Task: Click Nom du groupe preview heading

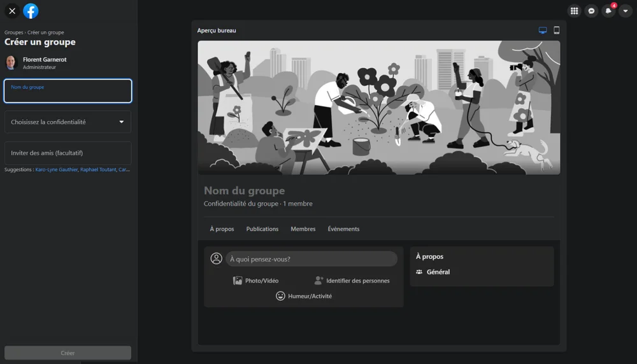Action: (244, 190)
